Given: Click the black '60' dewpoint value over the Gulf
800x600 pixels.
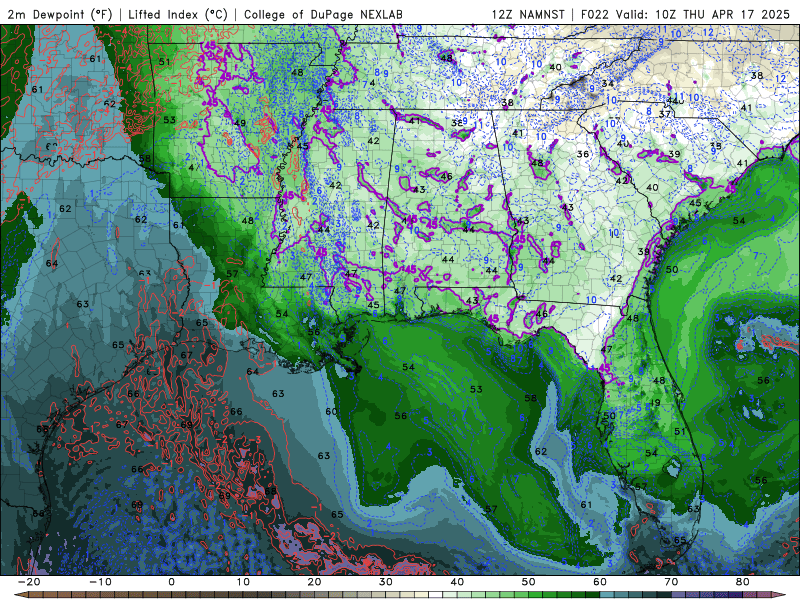Looking at the screenshot, I should pyautogui.click(x=331, y=411).
